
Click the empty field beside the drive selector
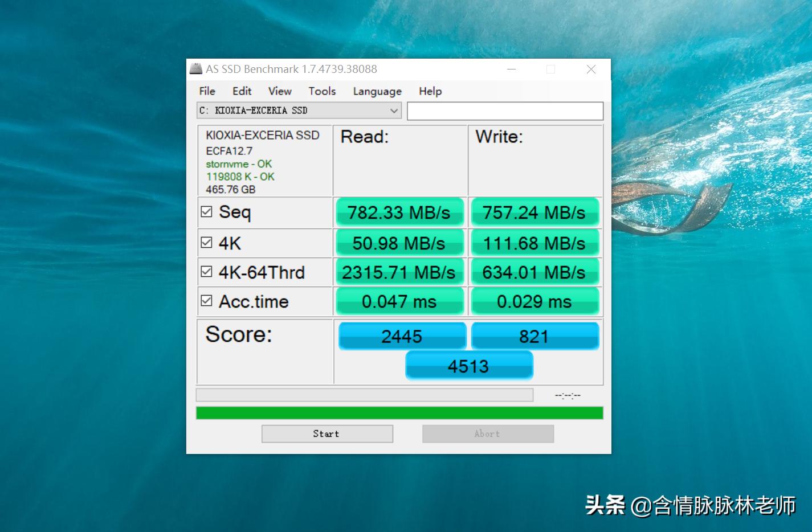tap(505, 111)
